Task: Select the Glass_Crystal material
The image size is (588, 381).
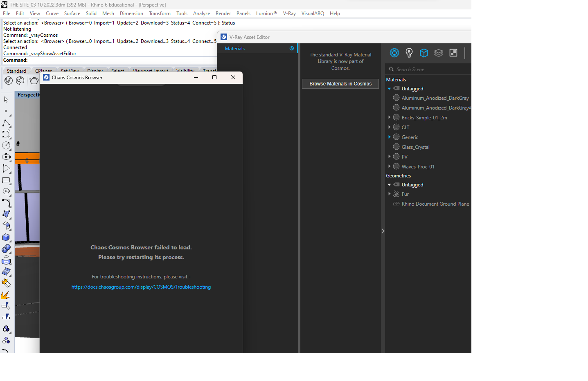Action: pos(415,147)
